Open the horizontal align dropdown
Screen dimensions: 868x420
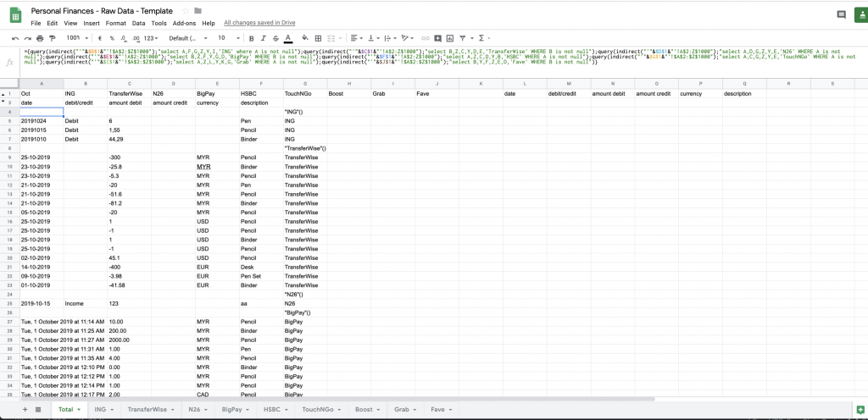click(357, 38)
